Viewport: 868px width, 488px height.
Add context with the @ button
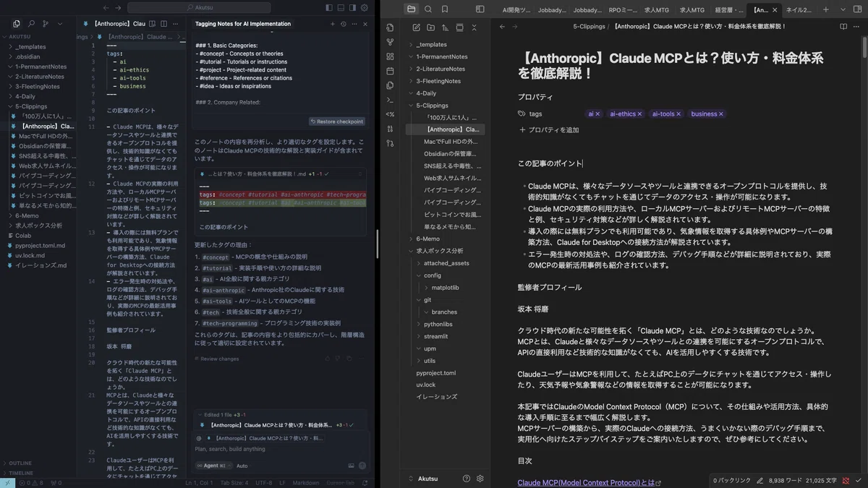point(199,437)
